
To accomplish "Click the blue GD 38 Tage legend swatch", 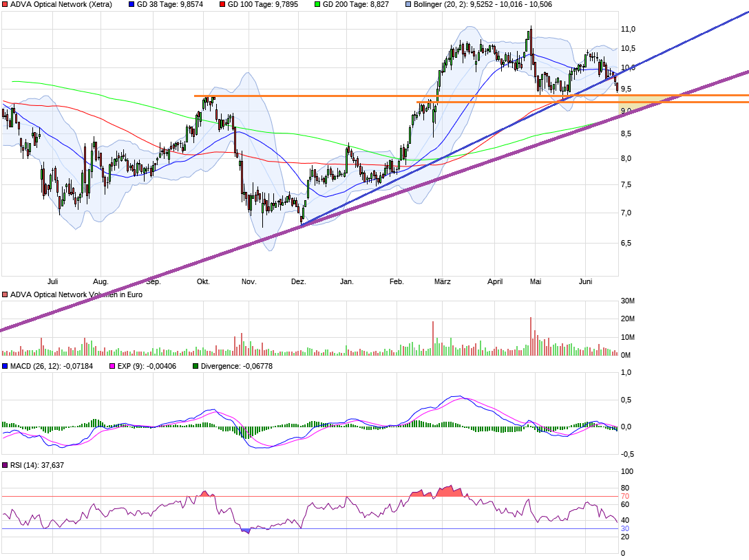I will [131, 4].
